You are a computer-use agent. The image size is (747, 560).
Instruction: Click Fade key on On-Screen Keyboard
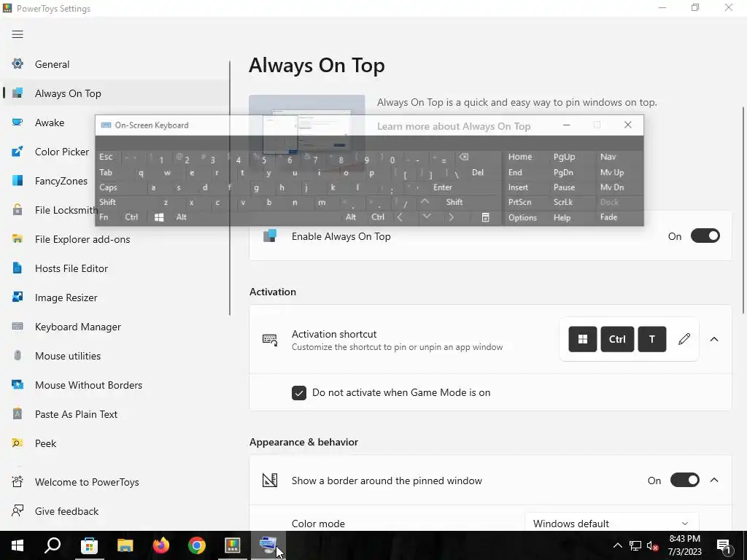[609, 217]
